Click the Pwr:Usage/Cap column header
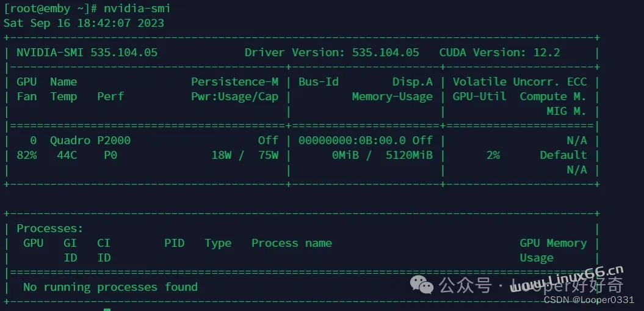Screen dimensions: 644x311 tap(235, 97)
